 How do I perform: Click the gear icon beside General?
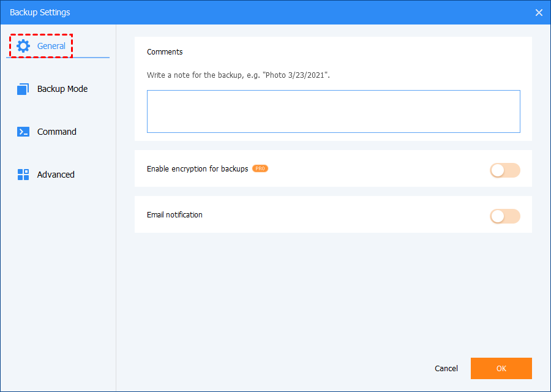pos(23,46)
